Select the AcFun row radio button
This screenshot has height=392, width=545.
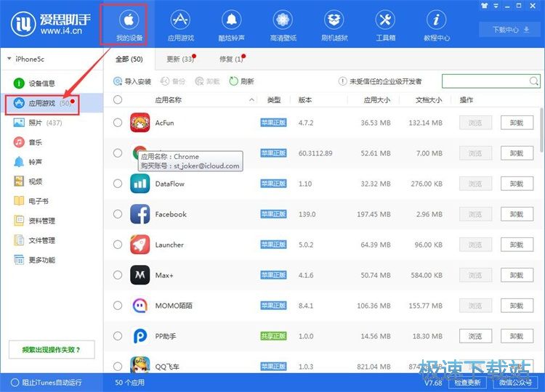118,123
